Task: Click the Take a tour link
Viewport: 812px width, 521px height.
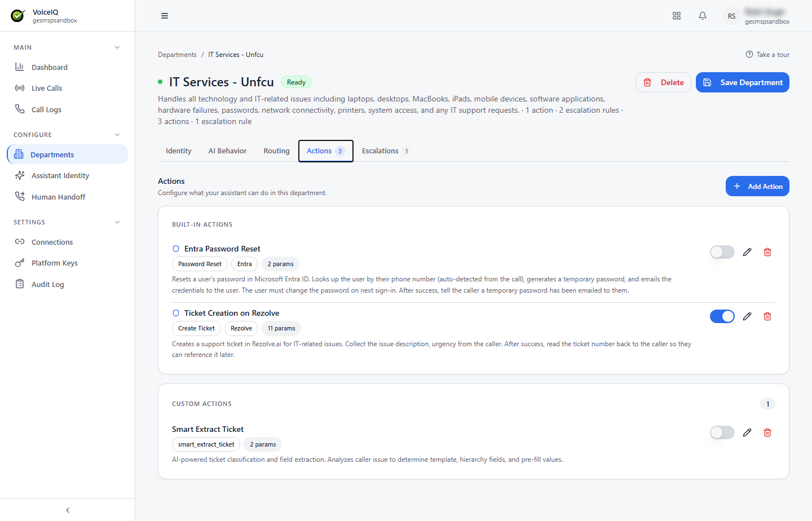Action: [x=767, y=55]
